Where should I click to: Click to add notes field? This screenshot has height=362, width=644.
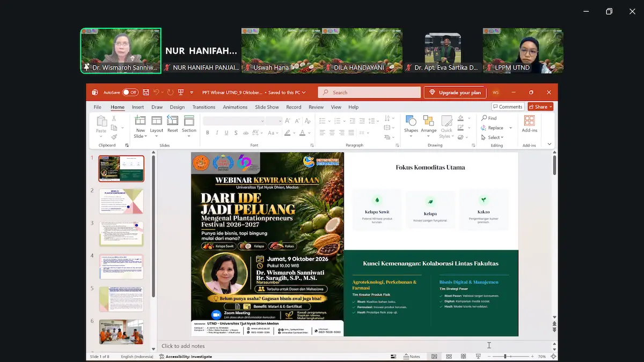pyautogui.click(x=183, y=346)
